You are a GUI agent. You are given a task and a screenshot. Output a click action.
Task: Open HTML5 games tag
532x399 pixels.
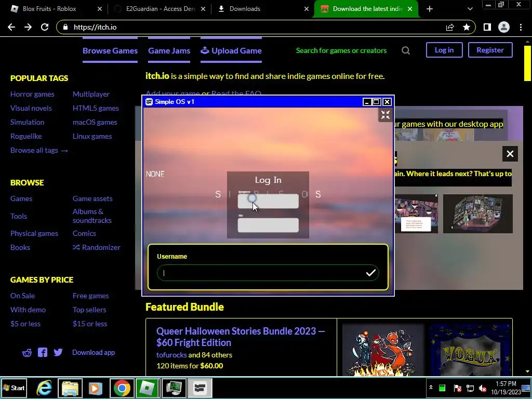pos(96,108)
